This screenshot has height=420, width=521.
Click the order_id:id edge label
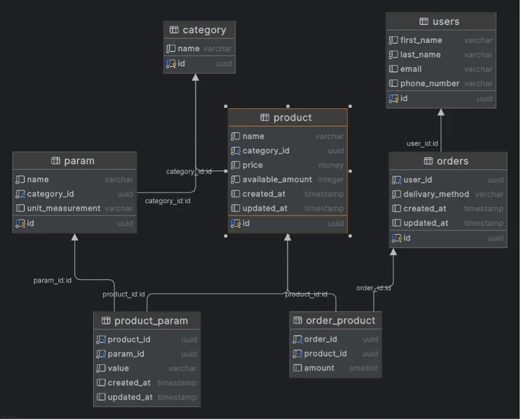(x=373, y=288)
